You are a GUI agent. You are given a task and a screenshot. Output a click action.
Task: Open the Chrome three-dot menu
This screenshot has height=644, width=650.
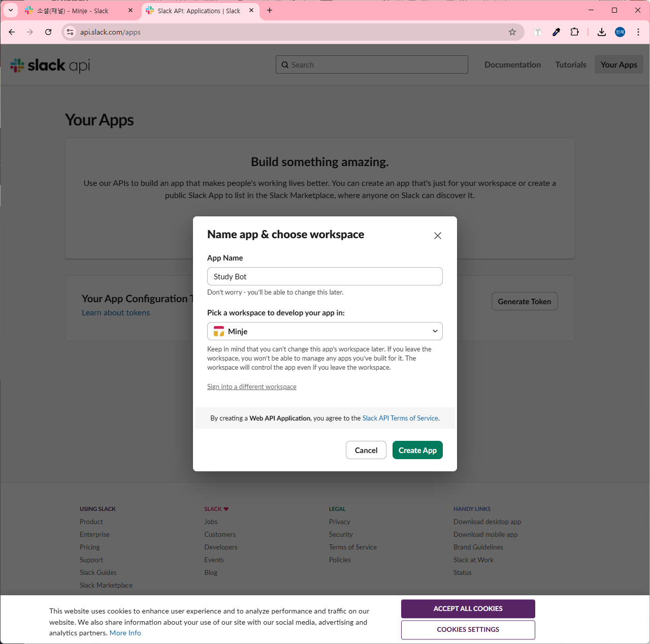point(638,32)
